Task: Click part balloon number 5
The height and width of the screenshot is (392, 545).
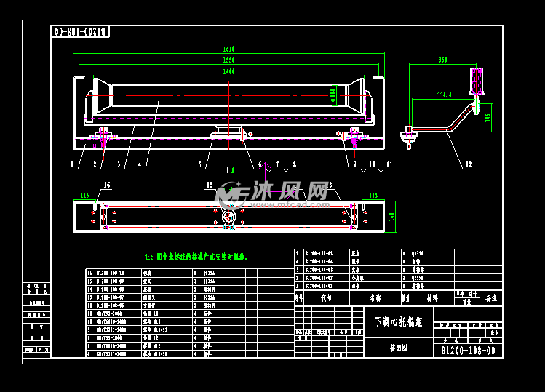Action: (198, 165)
